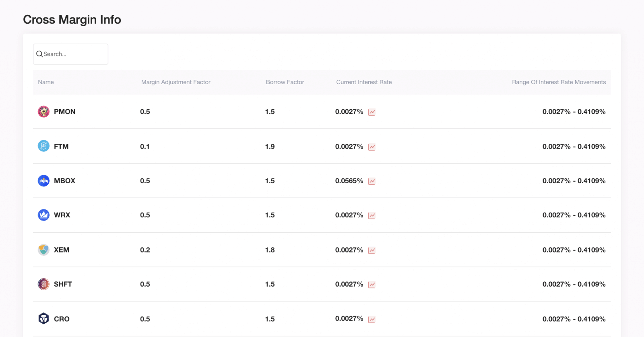This screenshot has width=644, height=337.
Task: Click the magnifier icon in search box
Action: (x=39, y=54)
